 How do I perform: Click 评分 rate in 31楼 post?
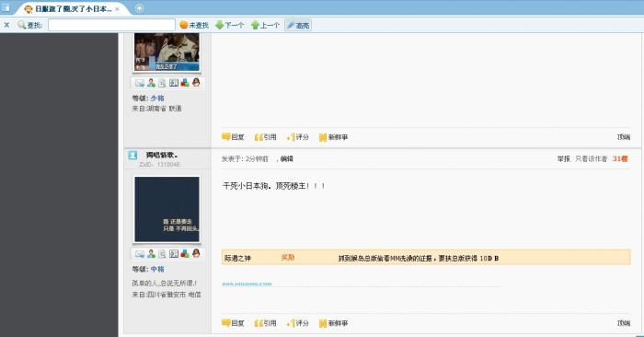[298, 323]
